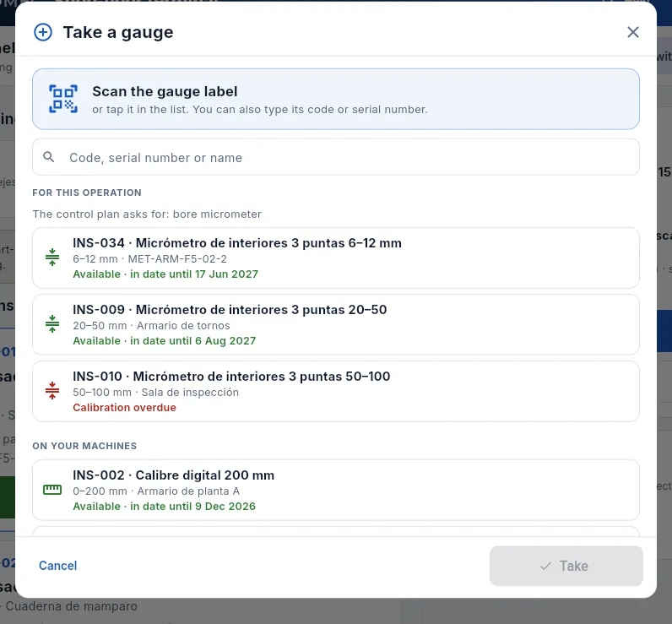The image size is (672, 624).
Task: Click the Cancel link
Action: coord(58,566)
